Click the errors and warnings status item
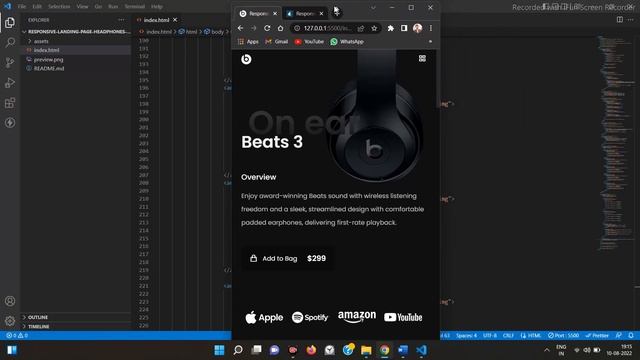640x360 pixels. 17,336
